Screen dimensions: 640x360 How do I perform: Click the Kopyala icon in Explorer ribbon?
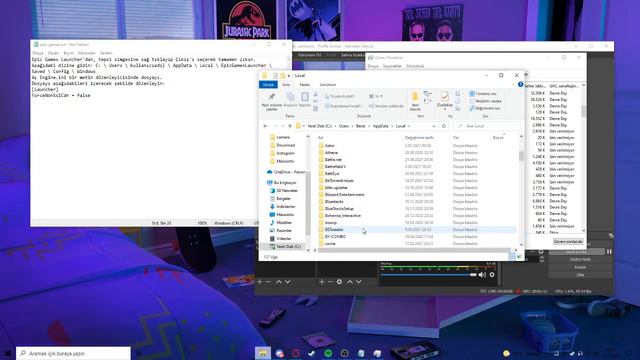click(290, 99)
